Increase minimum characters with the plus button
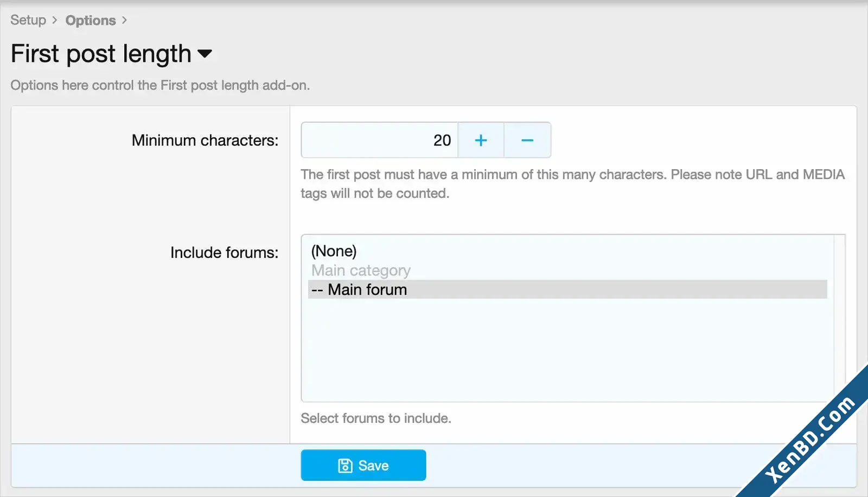This screenshot has height=497, width=868. 481,140
